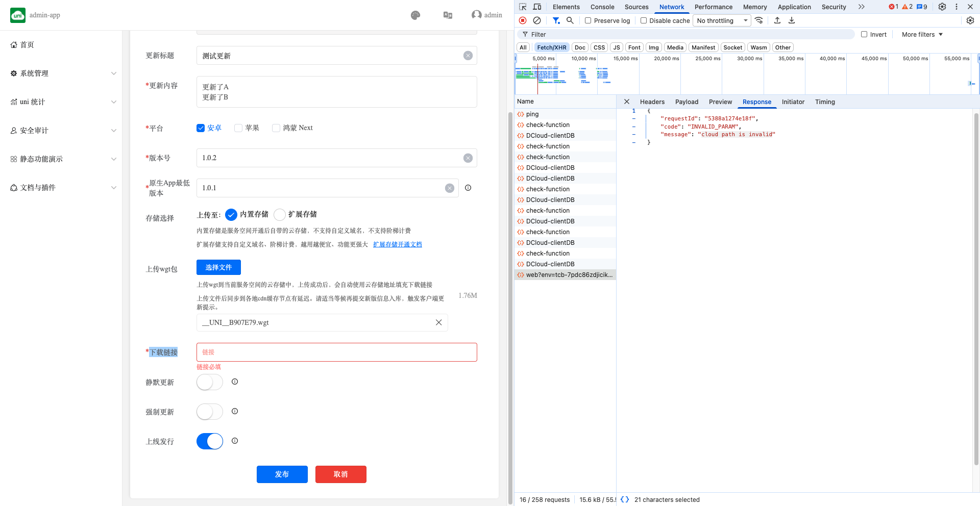Click the 下载链接 input field
Screen dimensions: 980x506
tap(336, 352)
